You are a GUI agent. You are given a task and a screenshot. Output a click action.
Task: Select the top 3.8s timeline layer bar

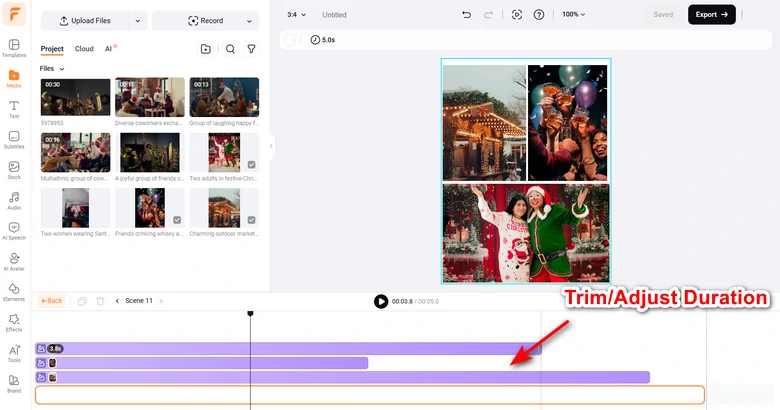(x=288, y=349)
